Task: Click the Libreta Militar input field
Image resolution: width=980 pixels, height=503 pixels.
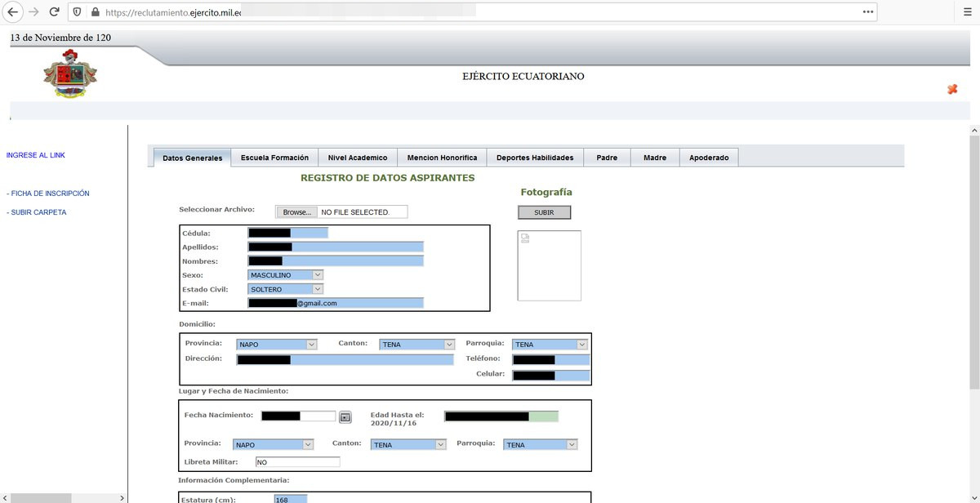Action: (297, 462)
